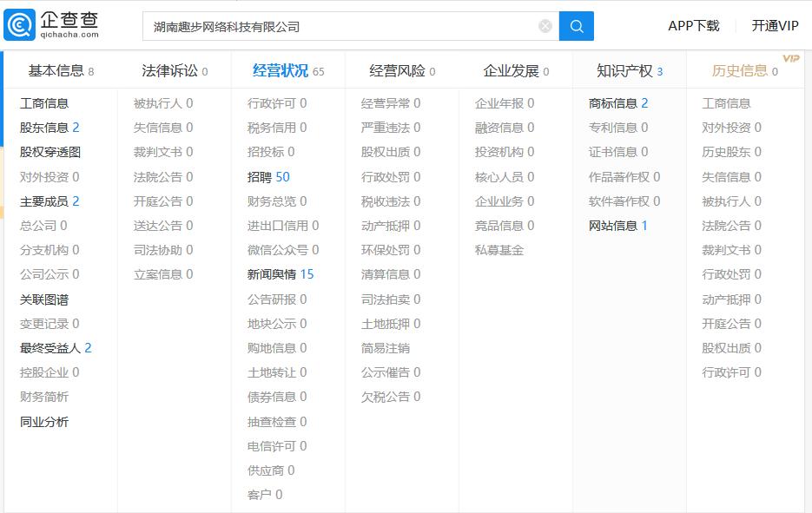Click the APP下载 link
The height and width of the screenshot is (513, 812).
[x=693, y=25]
